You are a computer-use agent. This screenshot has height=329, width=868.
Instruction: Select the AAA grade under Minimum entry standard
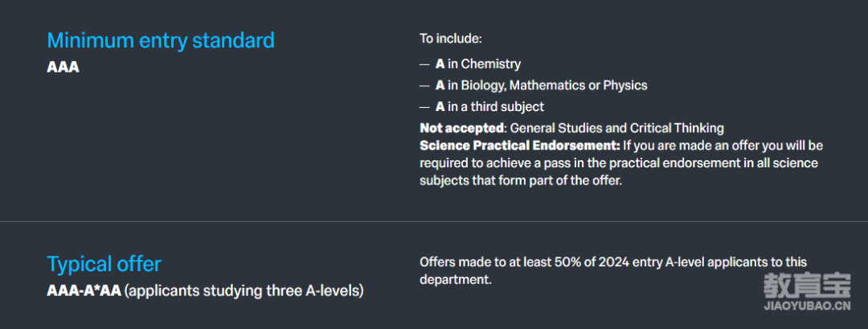pos(63,68)
